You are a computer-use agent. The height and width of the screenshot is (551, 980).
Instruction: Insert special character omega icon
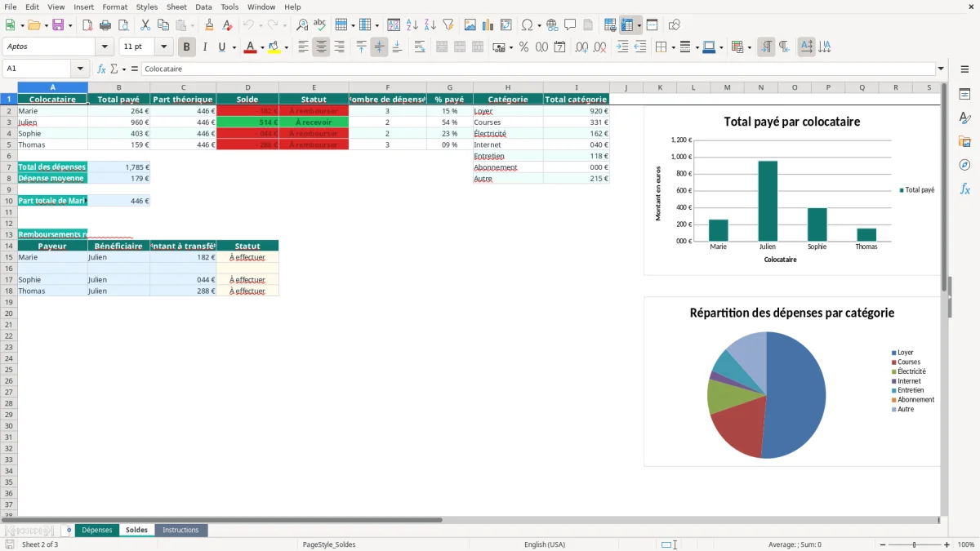(x=527, y=25)
